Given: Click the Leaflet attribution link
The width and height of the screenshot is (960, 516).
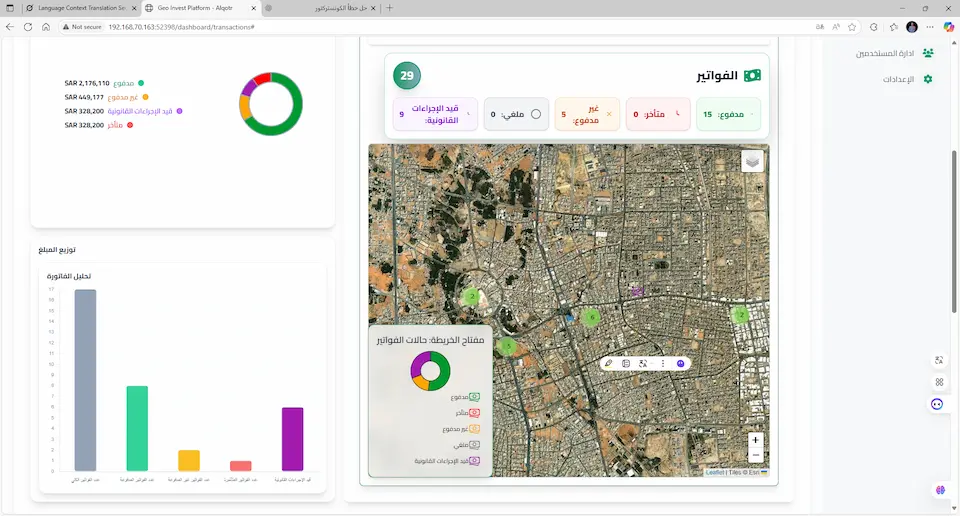Looking at the screenshot, I should point(715,472).
